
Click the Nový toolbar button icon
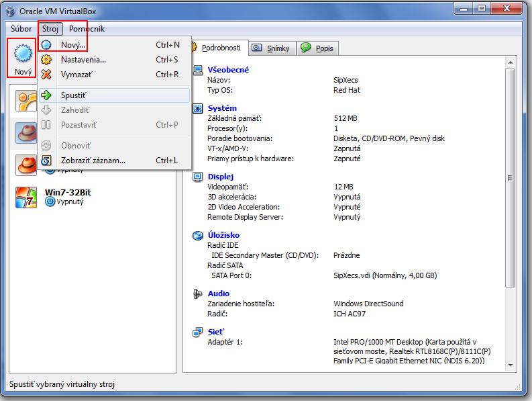[23, 53]
